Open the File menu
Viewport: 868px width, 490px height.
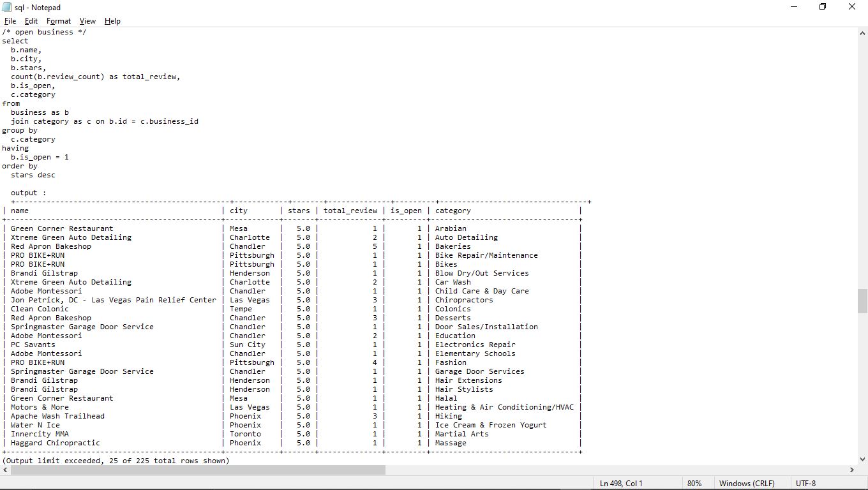tap(10, 21)
